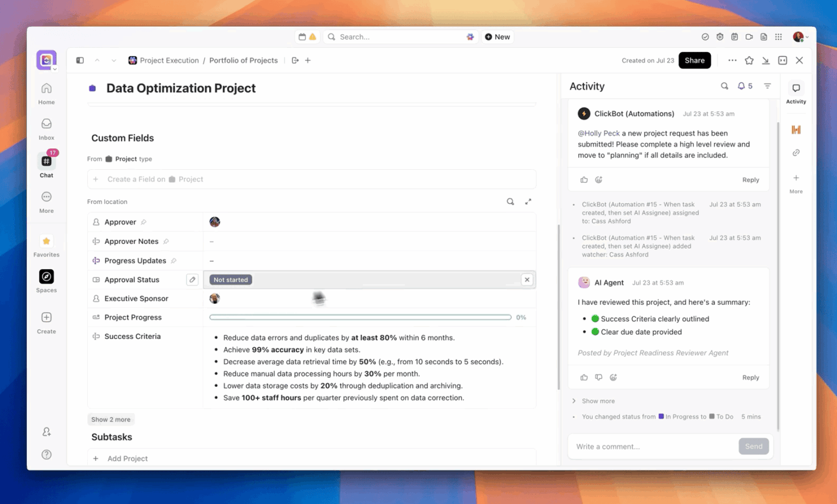Switch to the Activity tab on the right
Image resolution: width=837 pixels, height=504 pixels.
point(796,92)
